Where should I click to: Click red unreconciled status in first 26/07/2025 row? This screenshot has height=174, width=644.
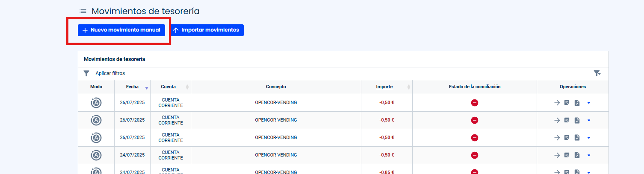[x=475, y=103]
